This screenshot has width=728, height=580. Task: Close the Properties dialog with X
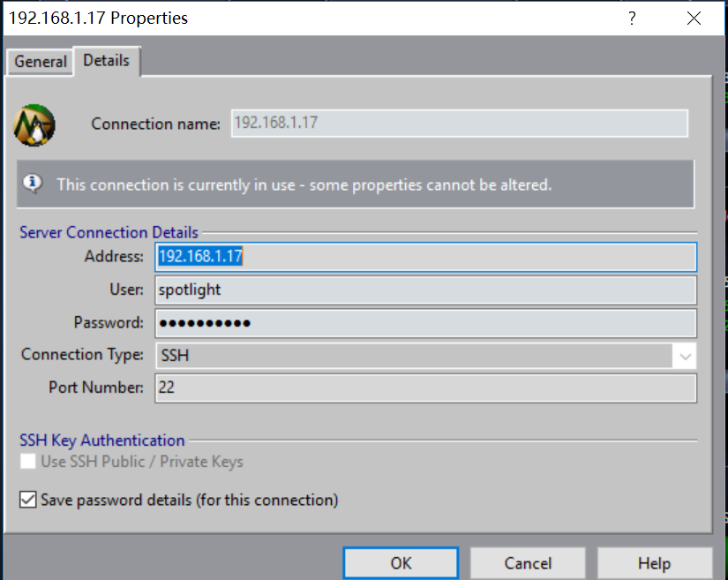click(694, 18)
